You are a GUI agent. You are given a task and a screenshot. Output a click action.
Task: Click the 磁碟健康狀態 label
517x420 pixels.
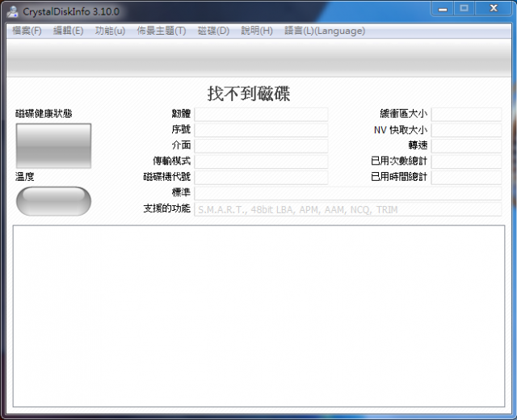point(44,114)
